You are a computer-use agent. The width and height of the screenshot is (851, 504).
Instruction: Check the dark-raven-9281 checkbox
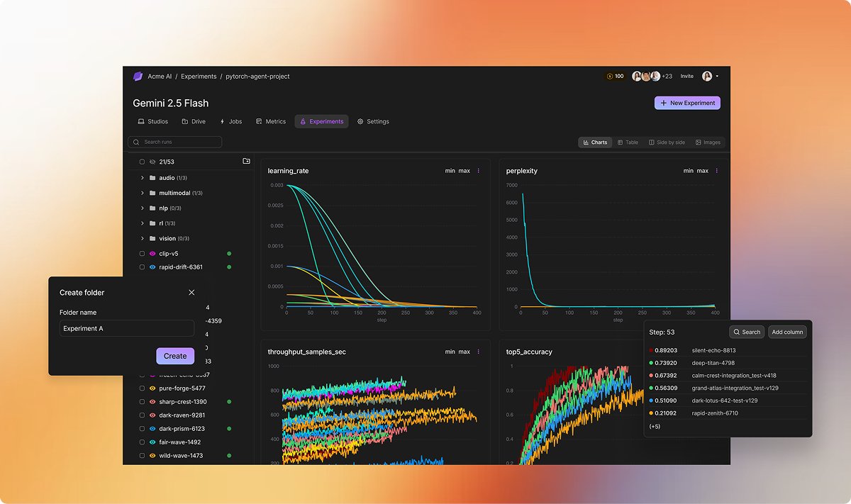(x=142, y=415)
